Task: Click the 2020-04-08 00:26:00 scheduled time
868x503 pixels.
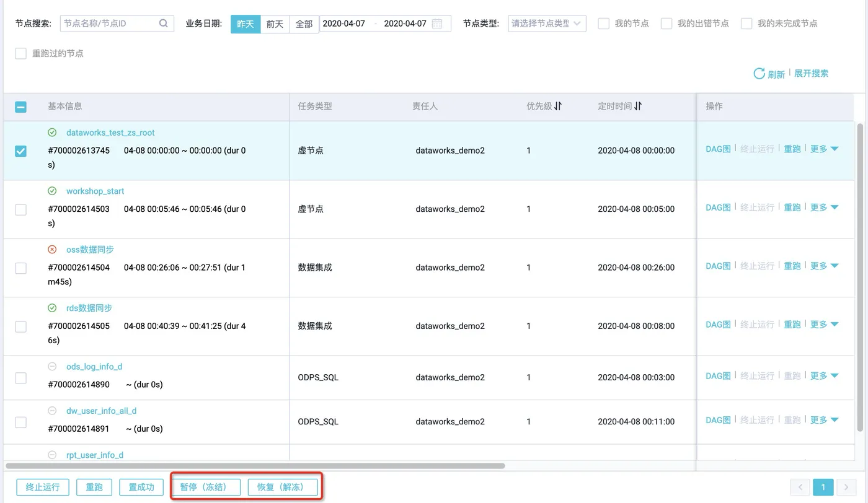Action: (636, 268)
